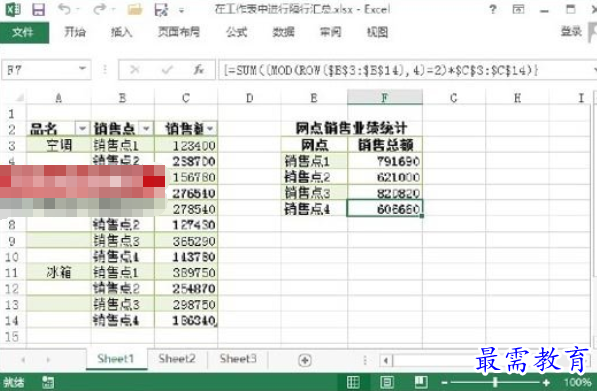Click the Insert Function fx icon
597x391 pixels.
tap(198, 70)
